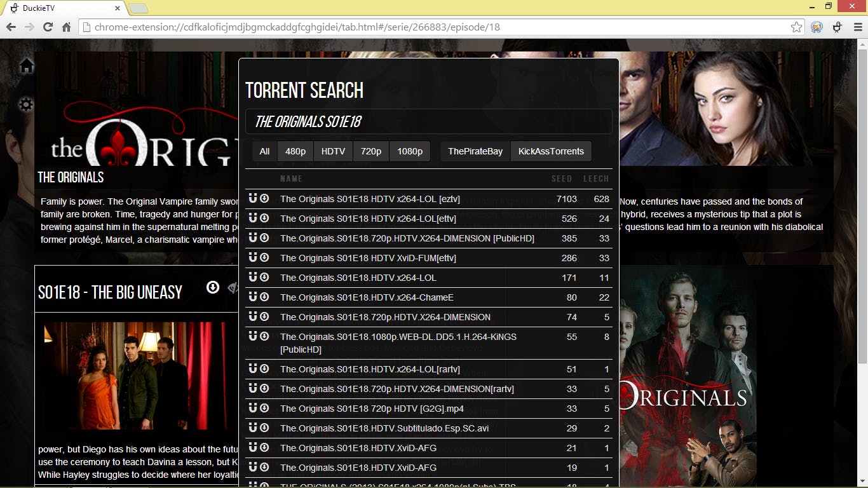
Task: Click leech count 628 in first row
Action: pos(601,199)
